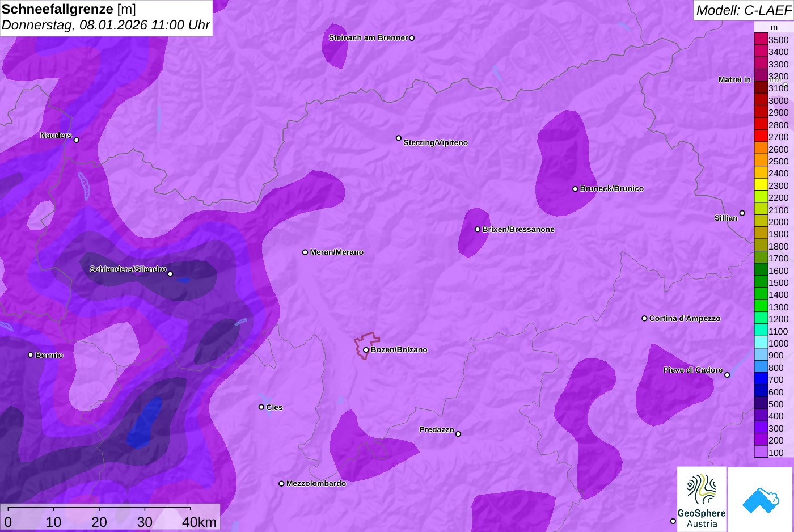The width and height of the screenshot is (794, 532).
Task: Click the blue cloud arrow logo
Action: point(760,499)
